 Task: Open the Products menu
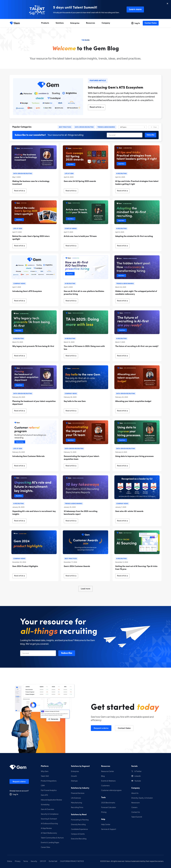point(45,23)
